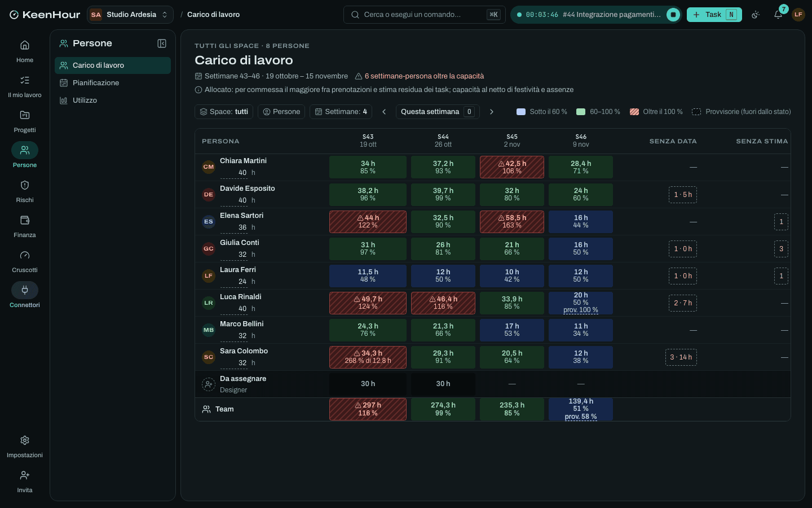The width and height of the screenshot is (812, 508).
Task: Open the Cruscotti dashboards section
Action: pyautogui.click(x=25, y=261)
